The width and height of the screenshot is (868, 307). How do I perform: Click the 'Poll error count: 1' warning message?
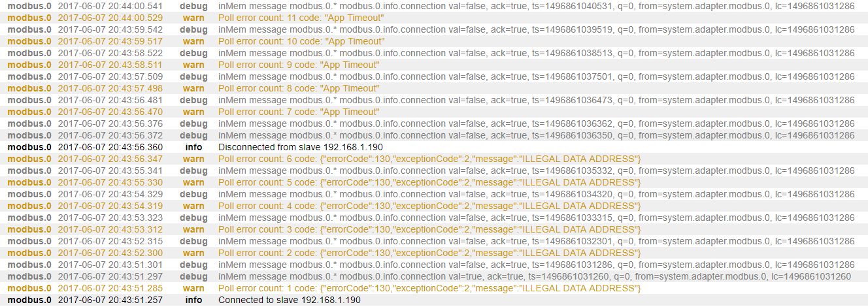point(429,288)
